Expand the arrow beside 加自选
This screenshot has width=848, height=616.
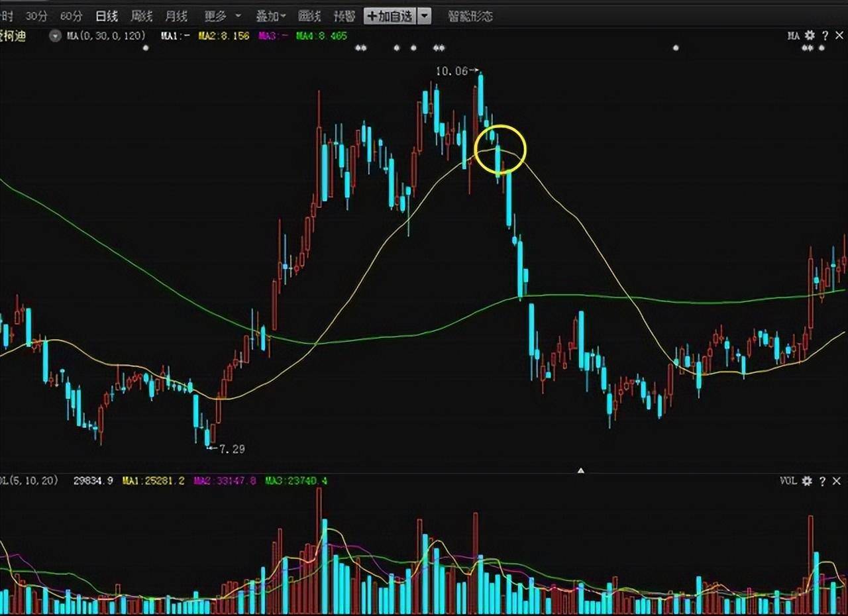[x=425, y=16]
